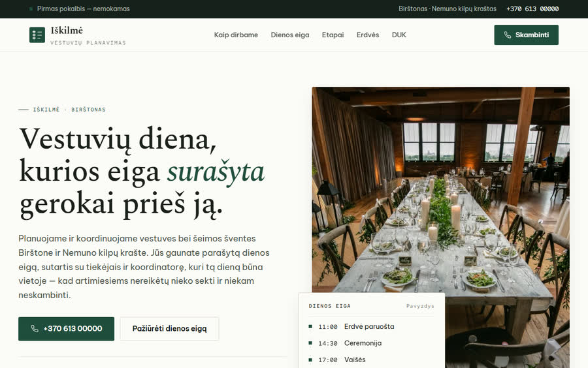This screenshot has width=588, height=368.
Task: Click the 'IŠKILMĖ · BIRŠTONAS' eyebrow text
Action: tap(69, 110)
